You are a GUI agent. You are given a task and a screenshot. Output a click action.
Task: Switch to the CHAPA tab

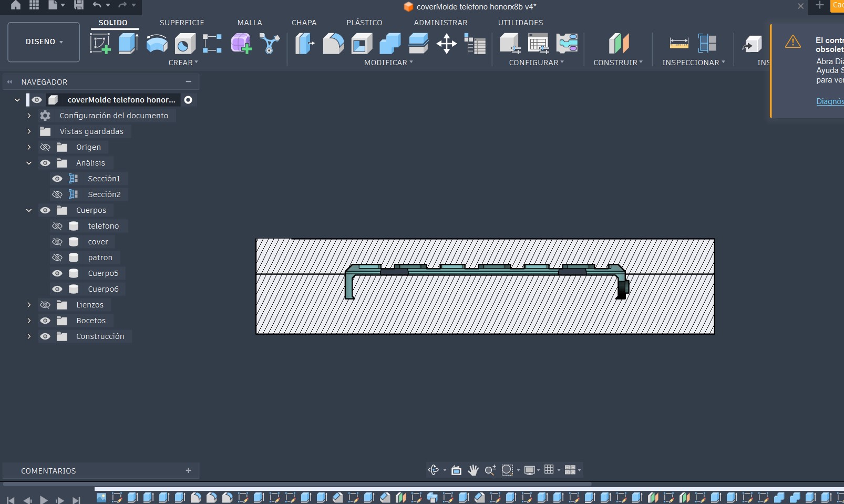[x=304, y=23]
